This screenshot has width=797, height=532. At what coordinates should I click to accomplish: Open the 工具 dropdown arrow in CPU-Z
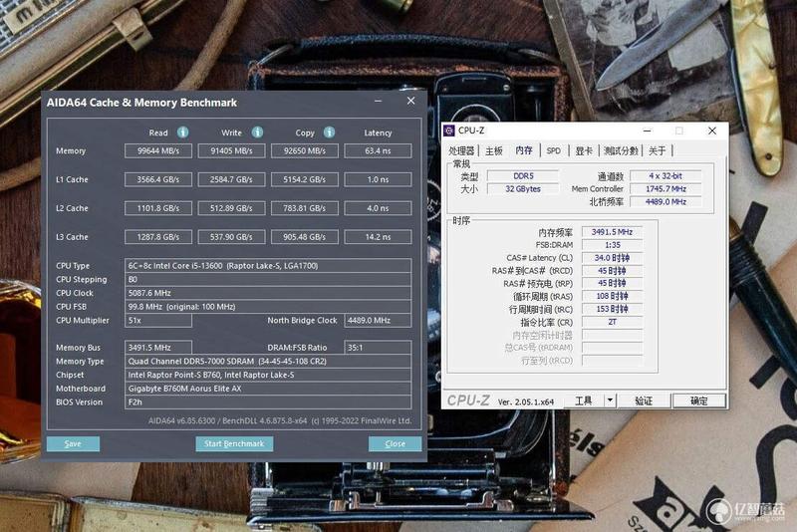coord(610,400)
